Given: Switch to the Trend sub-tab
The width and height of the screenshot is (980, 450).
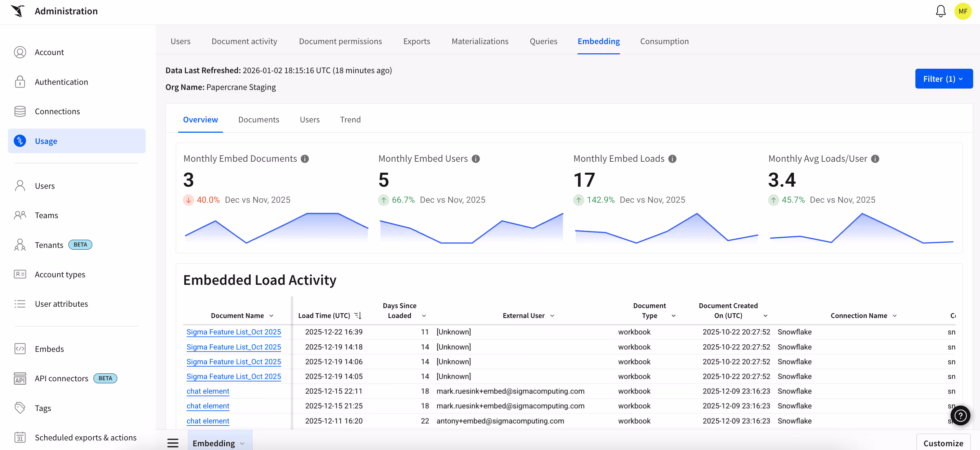Looking at the screenshot, I should coord(350,119).
